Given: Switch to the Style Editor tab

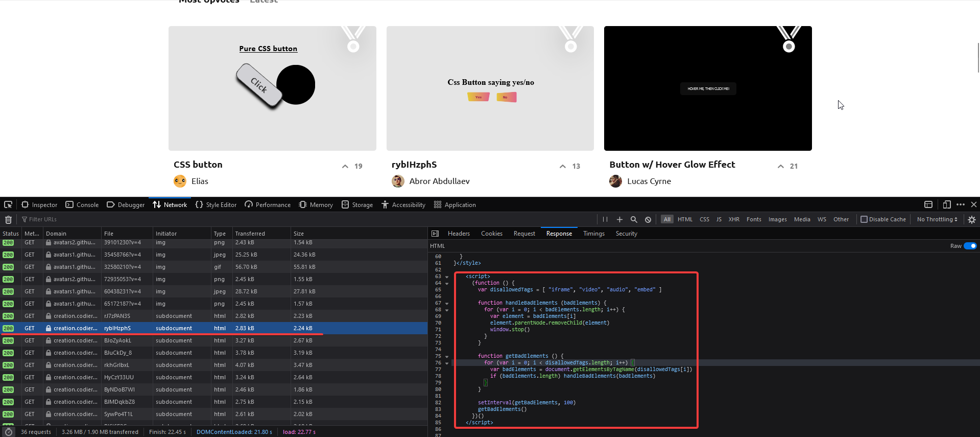Looking at the screenshot, I should [x=216, y=204].
